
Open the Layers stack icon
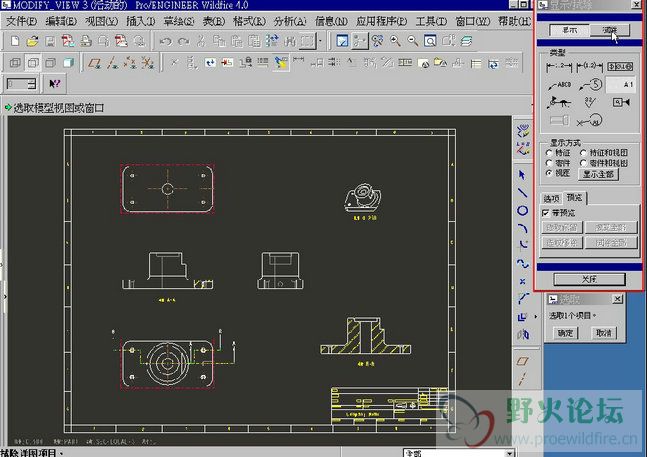pos(466,41)
